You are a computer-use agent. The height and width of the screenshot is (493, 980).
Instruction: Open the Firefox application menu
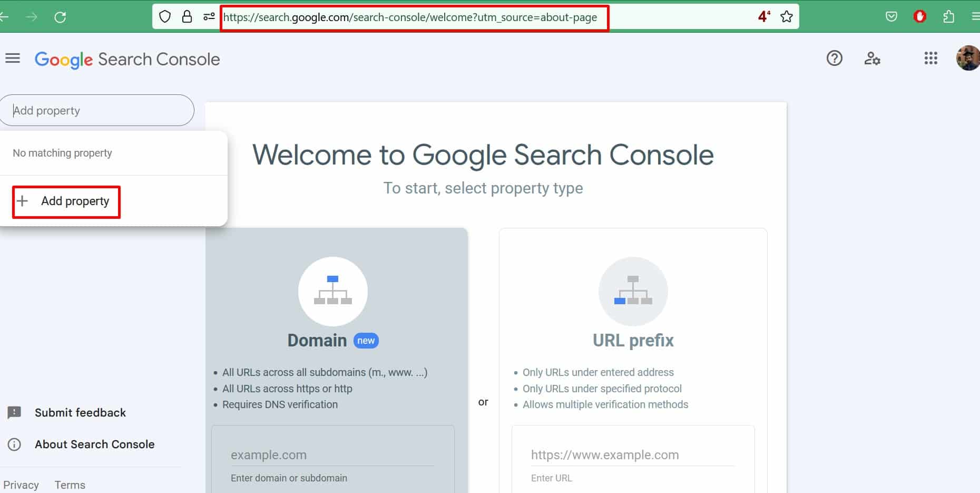pos(976,16)
